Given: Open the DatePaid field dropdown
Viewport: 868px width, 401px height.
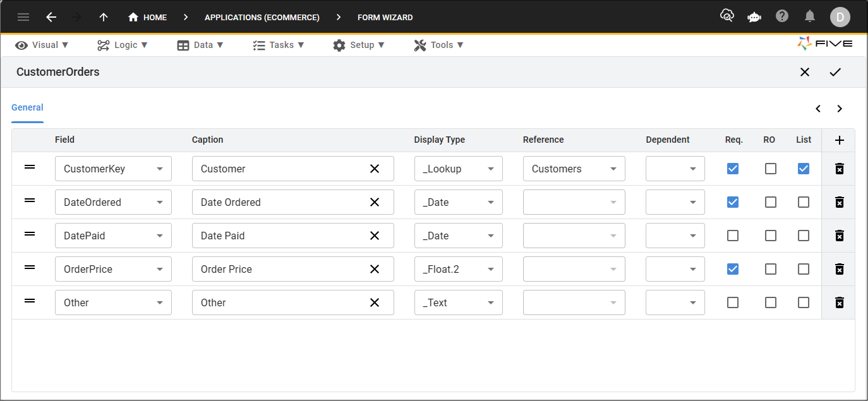Looking at the screenshot, I should click(x=113, y=236).
